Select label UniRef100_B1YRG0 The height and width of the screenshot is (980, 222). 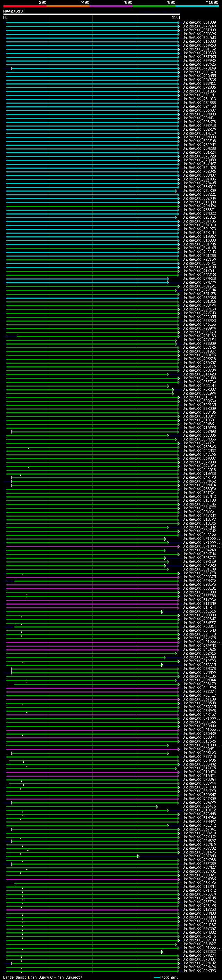[x=199, y=600]
